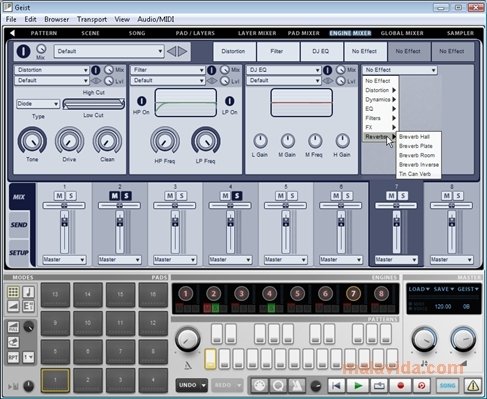This screenshot has height=399, width=487.
Task: Click the metronome icon in the transport bar
Action: tap(297, 386)
